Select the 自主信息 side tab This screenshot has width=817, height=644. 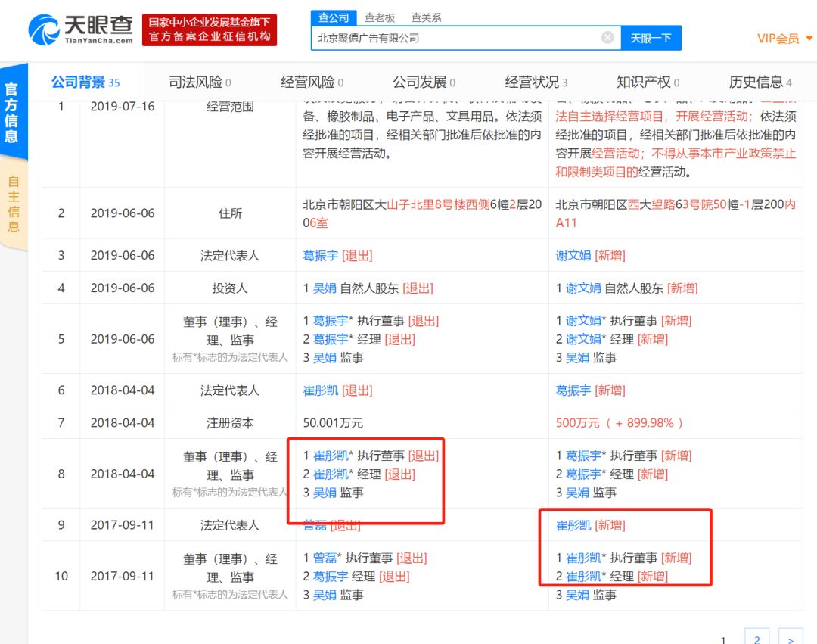14,204
